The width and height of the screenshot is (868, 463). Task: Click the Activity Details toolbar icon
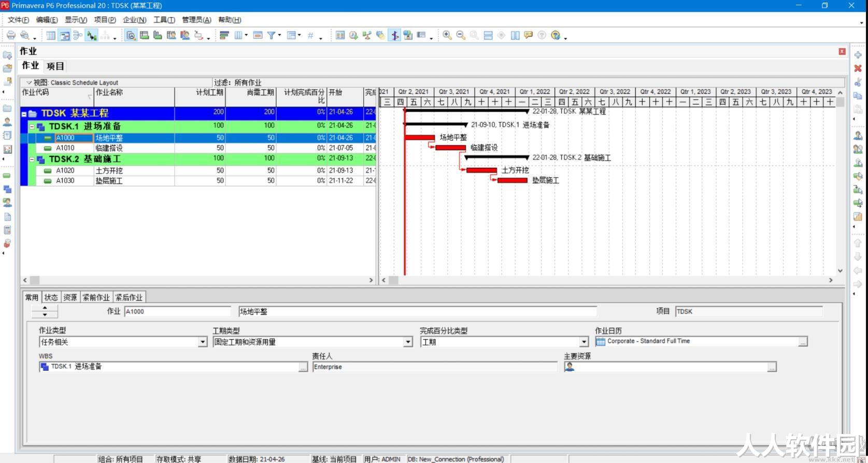(x=131, y=35)
